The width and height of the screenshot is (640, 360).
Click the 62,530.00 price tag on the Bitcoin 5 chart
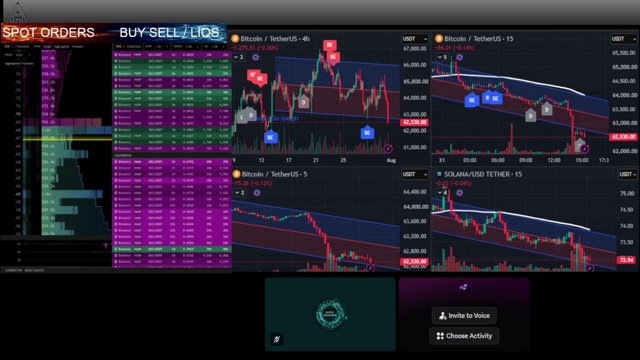coord(415,261)
